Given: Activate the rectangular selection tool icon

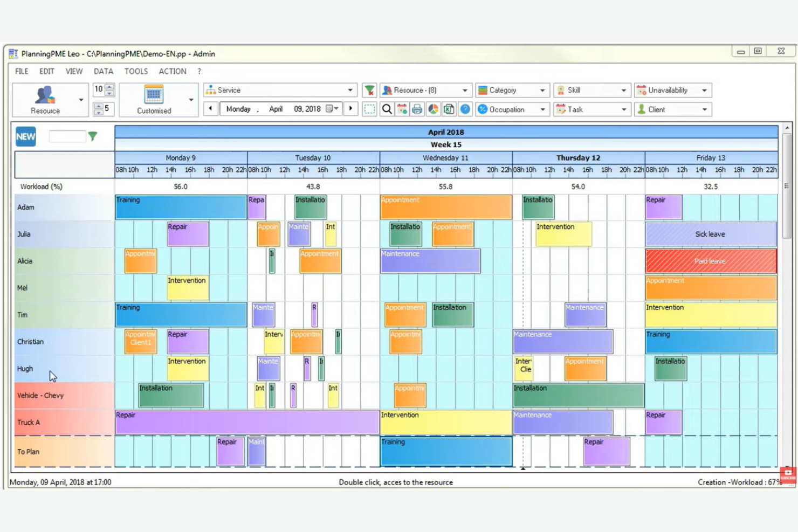Looking at the screenshot, I should point(370,109).
